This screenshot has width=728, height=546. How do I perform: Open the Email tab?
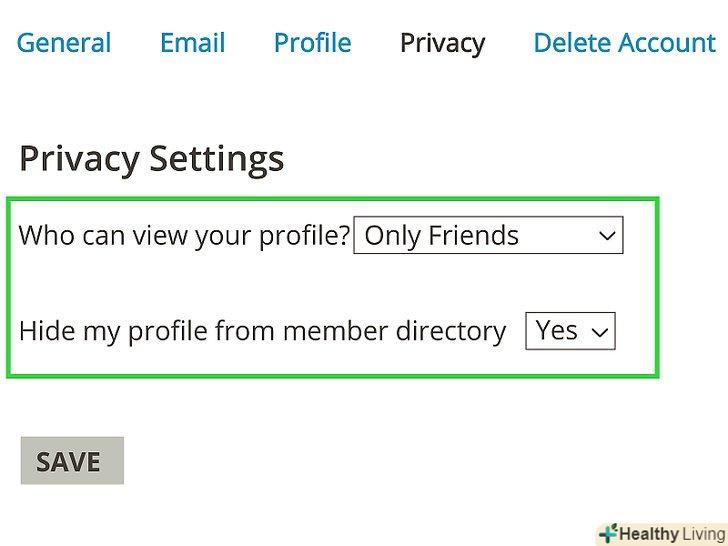coord(193,43)
